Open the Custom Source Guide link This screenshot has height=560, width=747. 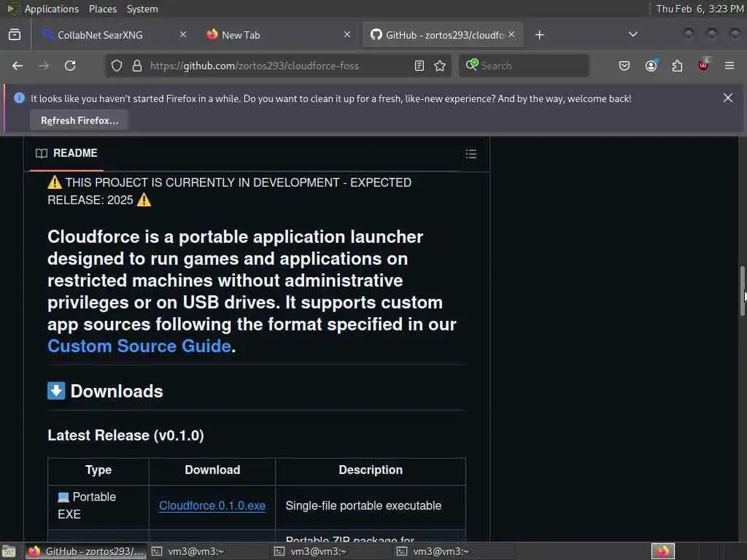[139, 346]
